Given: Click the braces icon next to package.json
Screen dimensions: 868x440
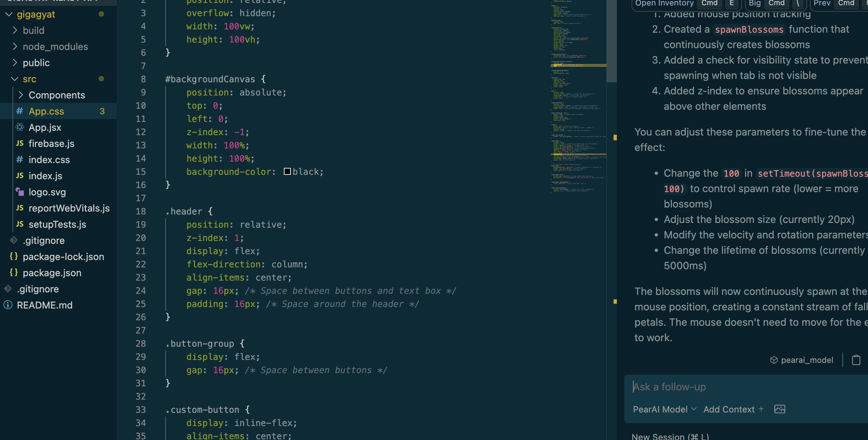Looking at the screenshot, I should click(x=14, y=273).
